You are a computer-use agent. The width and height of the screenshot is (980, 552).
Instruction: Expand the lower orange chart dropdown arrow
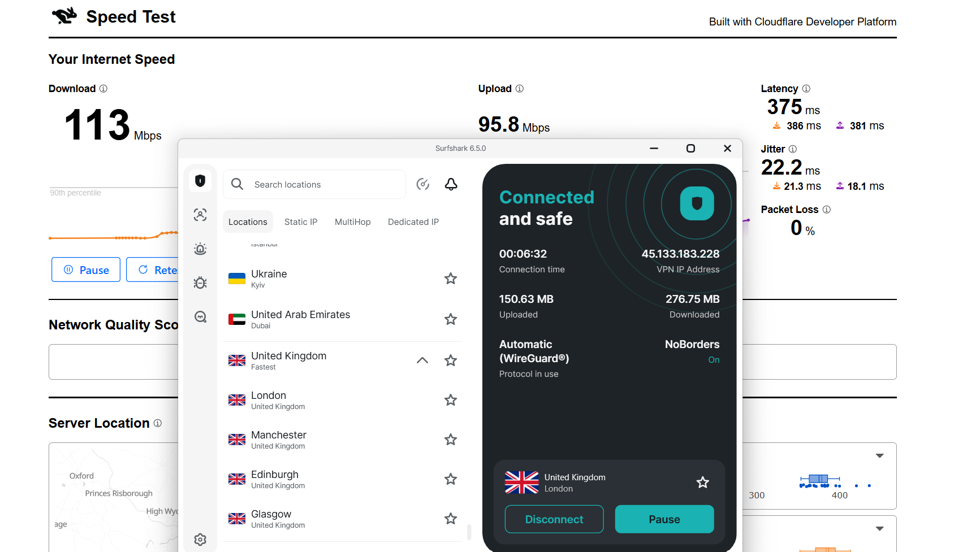tap(879, 529)
